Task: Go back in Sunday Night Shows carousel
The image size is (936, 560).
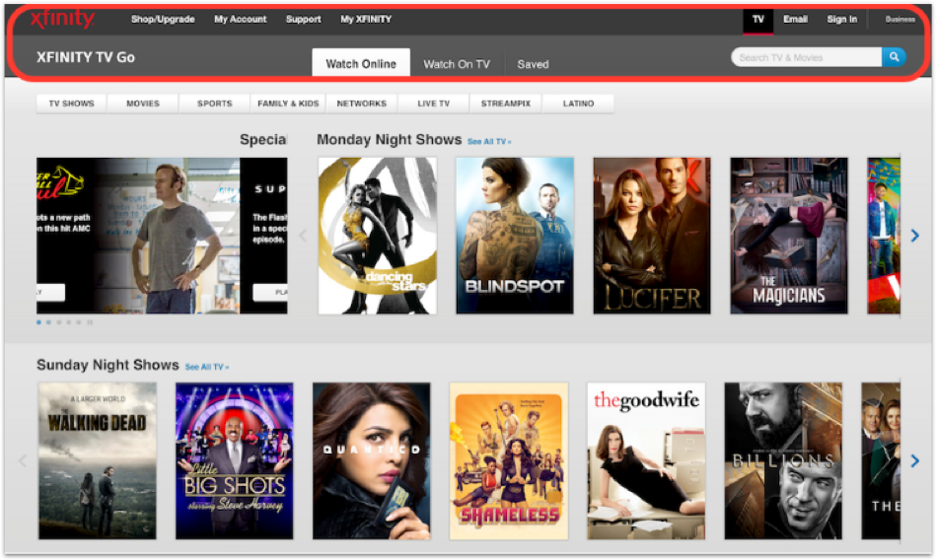Action: tap(23, 460)
